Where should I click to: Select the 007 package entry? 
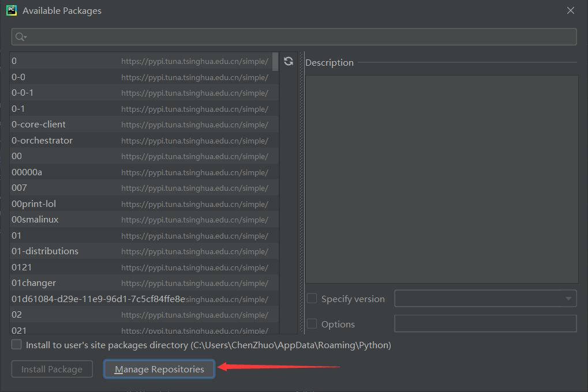point(19,188)
